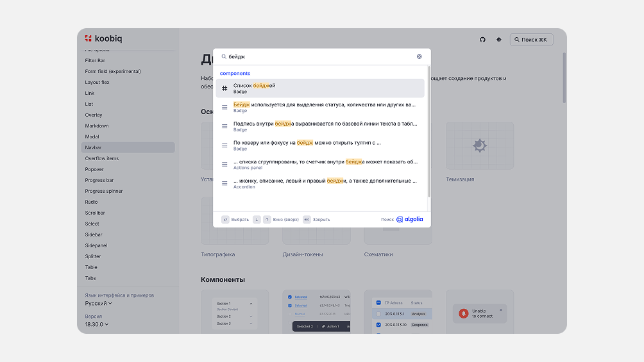The height and width of the screenshot is (362, 644).
Task: Open the Русский language dropdown
Action: [99, 304]
